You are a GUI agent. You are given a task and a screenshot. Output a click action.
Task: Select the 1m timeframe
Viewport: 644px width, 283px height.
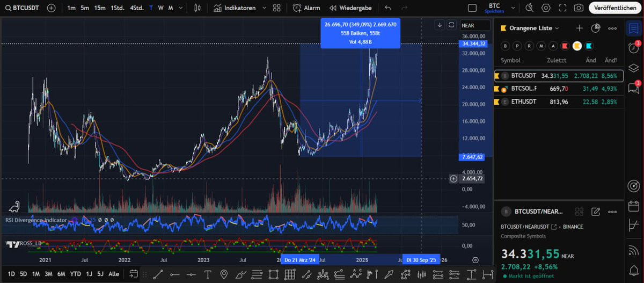[71, 8]
